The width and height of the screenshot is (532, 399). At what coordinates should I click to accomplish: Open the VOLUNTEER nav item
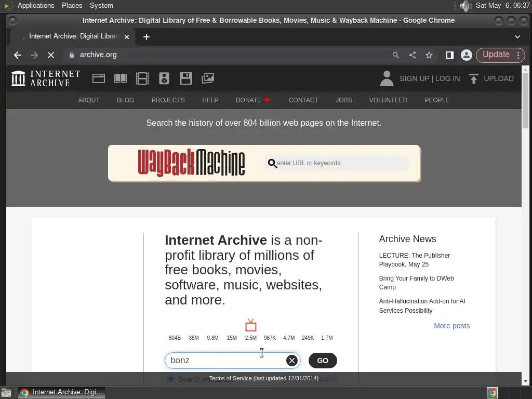click(x=388, y=100)
